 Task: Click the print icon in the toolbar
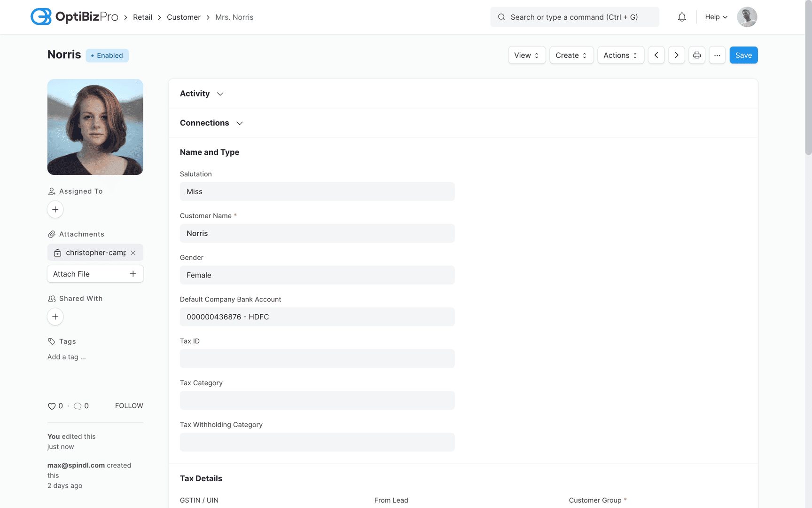[697, 55]
